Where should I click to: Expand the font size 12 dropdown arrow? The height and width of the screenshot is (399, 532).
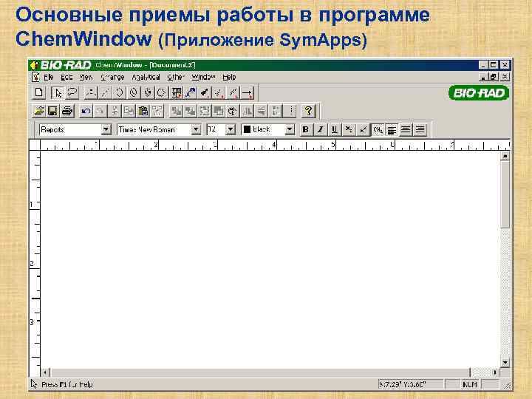231,129
